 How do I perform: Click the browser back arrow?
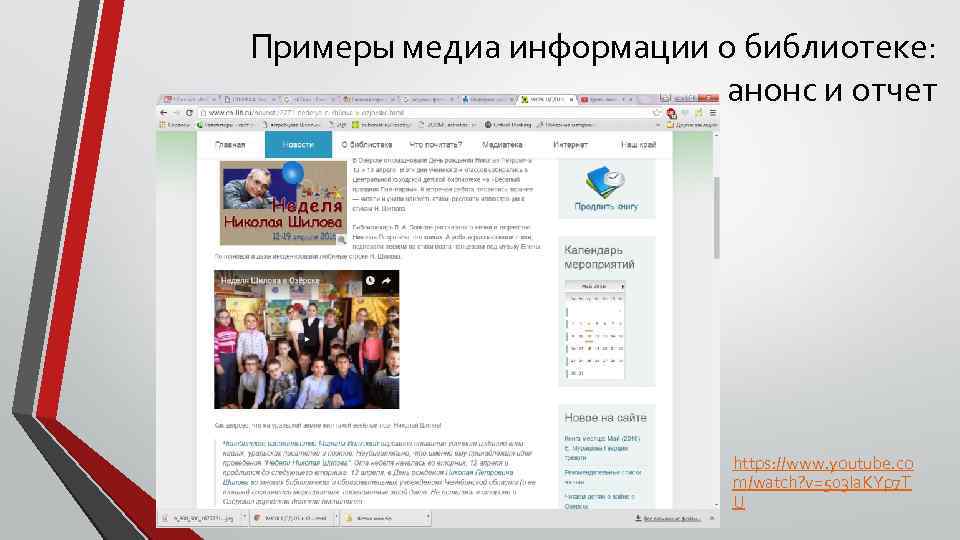(x=163, y=113)
